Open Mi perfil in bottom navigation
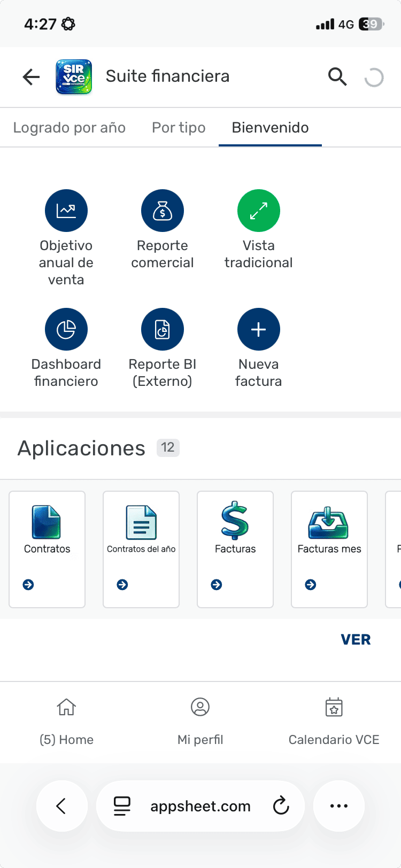 coord(200,722)
